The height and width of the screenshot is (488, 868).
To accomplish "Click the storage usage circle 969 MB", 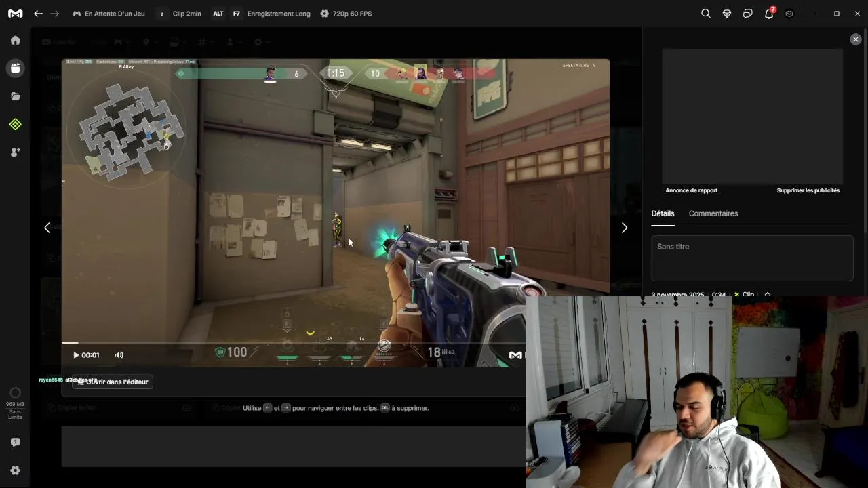I will [x=15, y=393].
